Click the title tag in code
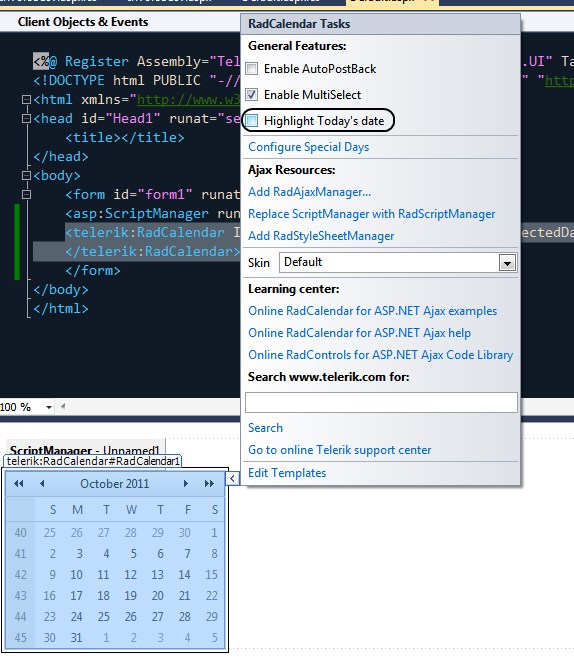The width and height of the screenshot is (574, 667). click(125, 137)
